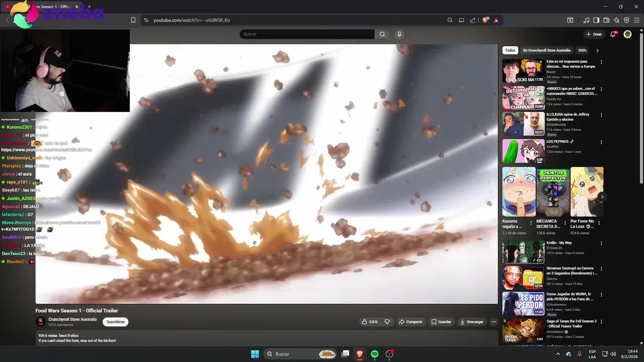Click the Guardar save button
644x362 pixels.
(441, 322)
